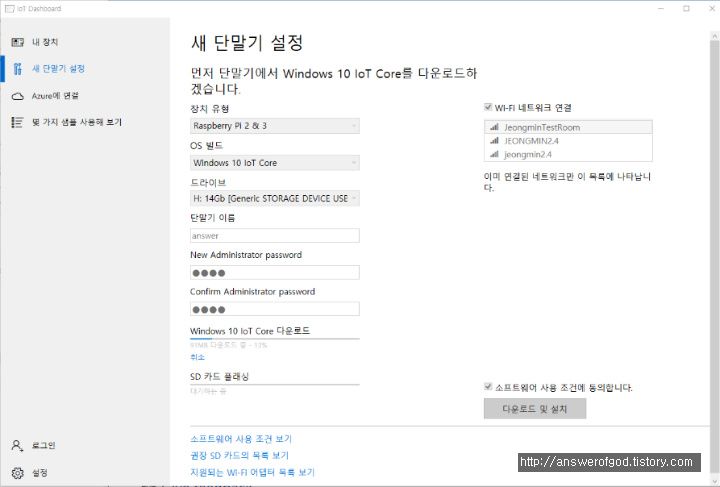Image resolution: width=720 pixels, height=487 pixels.
Task: Open the 로그인 menu item
Action: [x=85, y=445]
